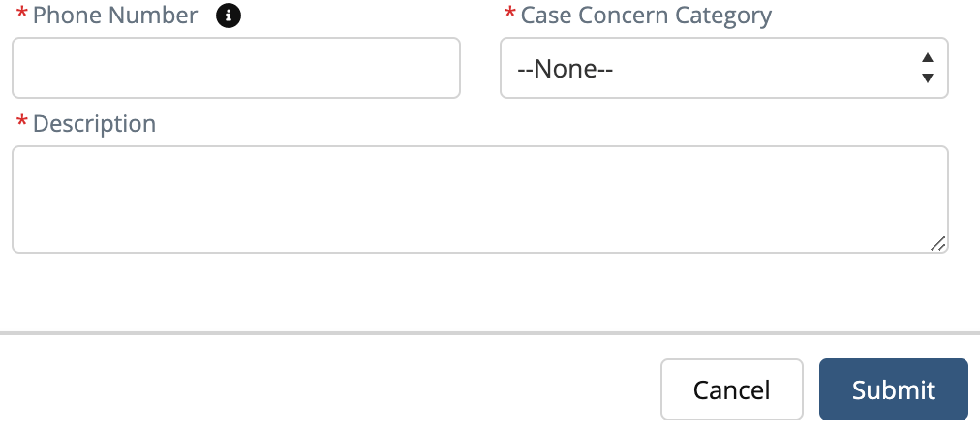This screenshot has width=980, height=436.
Task: Open the Case Concern Category dropdown
Action: (x=723, y=68)
